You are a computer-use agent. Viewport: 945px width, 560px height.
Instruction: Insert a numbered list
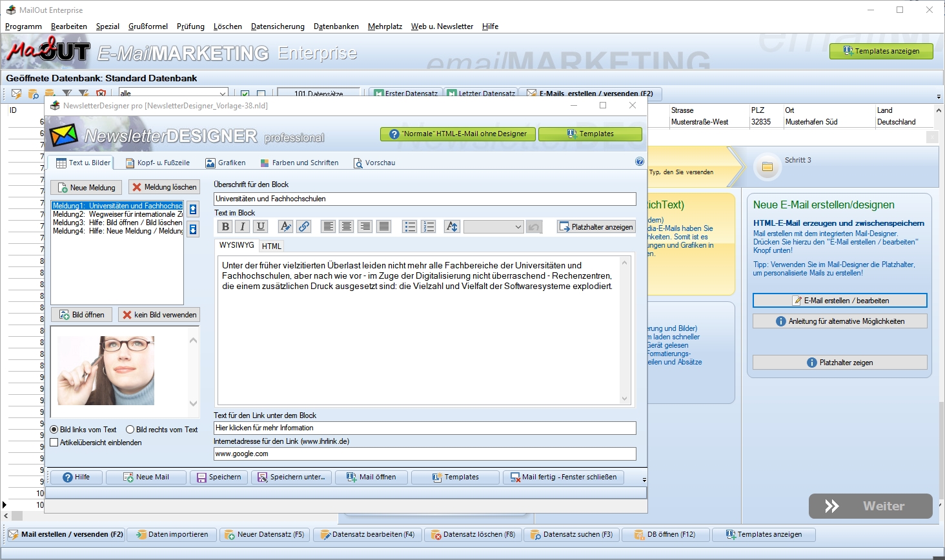(428, 226)
